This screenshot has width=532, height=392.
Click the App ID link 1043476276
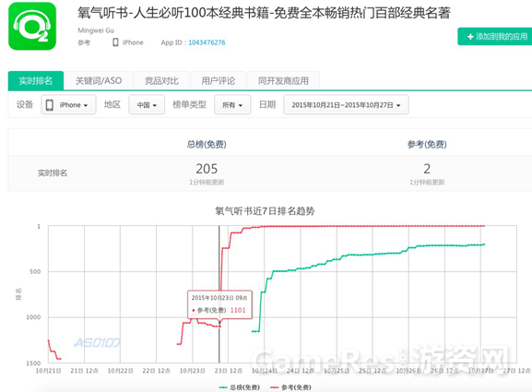pos(207,42)
